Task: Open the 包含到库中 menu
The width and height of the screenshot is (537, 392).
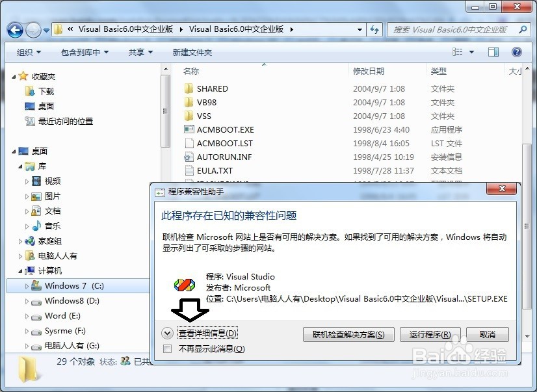Action: 85,52
